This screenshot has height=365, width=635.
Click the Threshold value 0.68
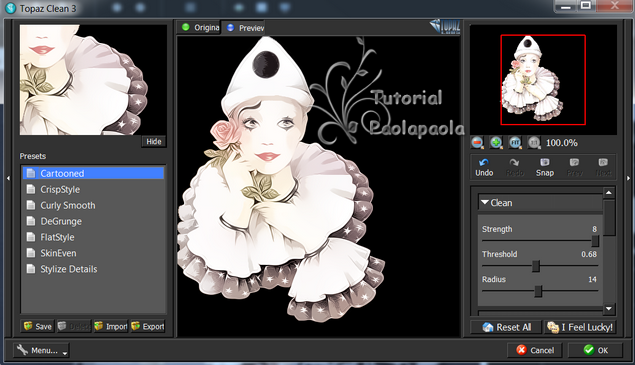point(589,254)
